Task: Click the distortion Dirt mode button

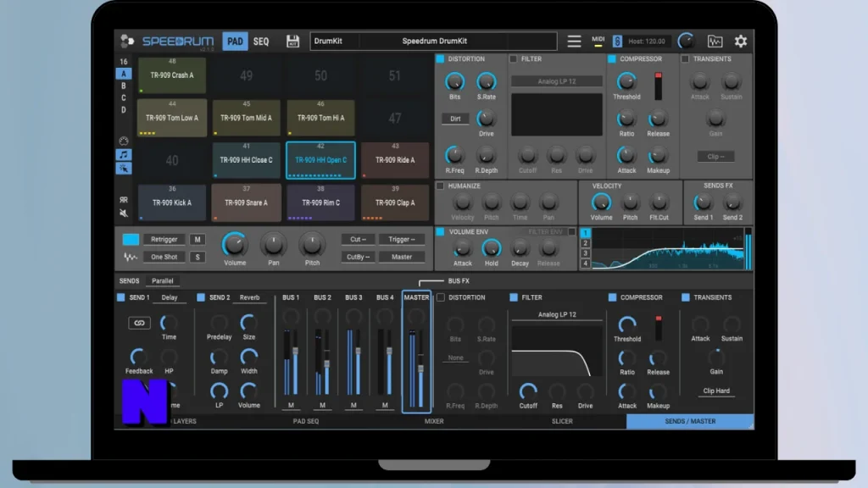Action: pos(455,119)
